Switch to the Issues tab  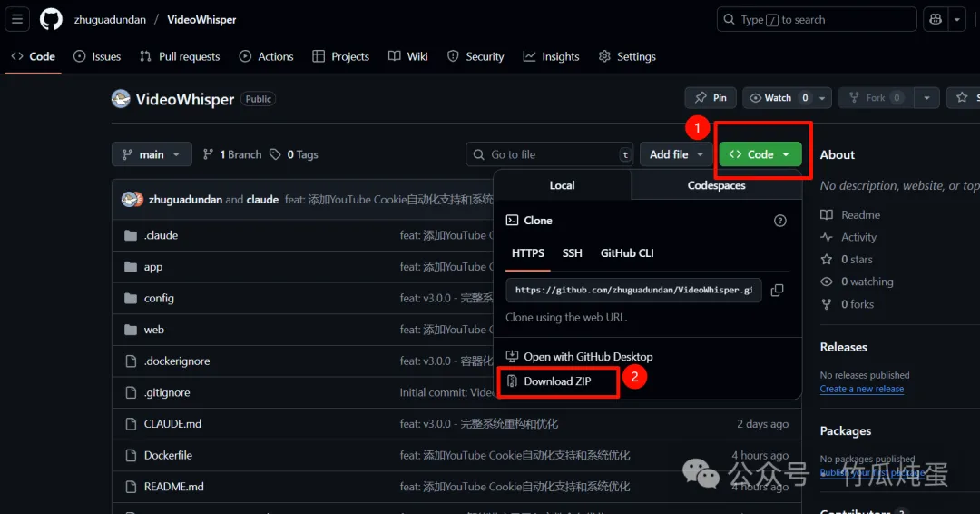point(97,56)
